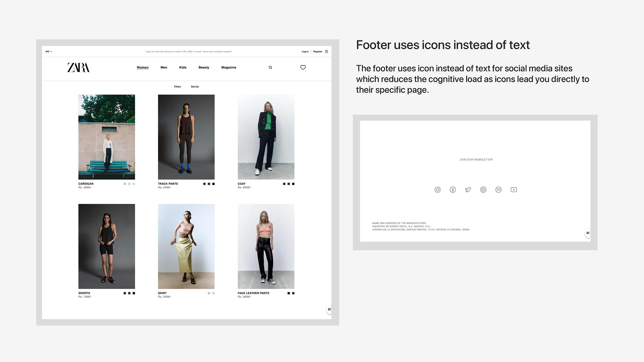This screenshot has width=644, height=362.
Task: Open the Track Pants product photo
Action: click(186, 137)
